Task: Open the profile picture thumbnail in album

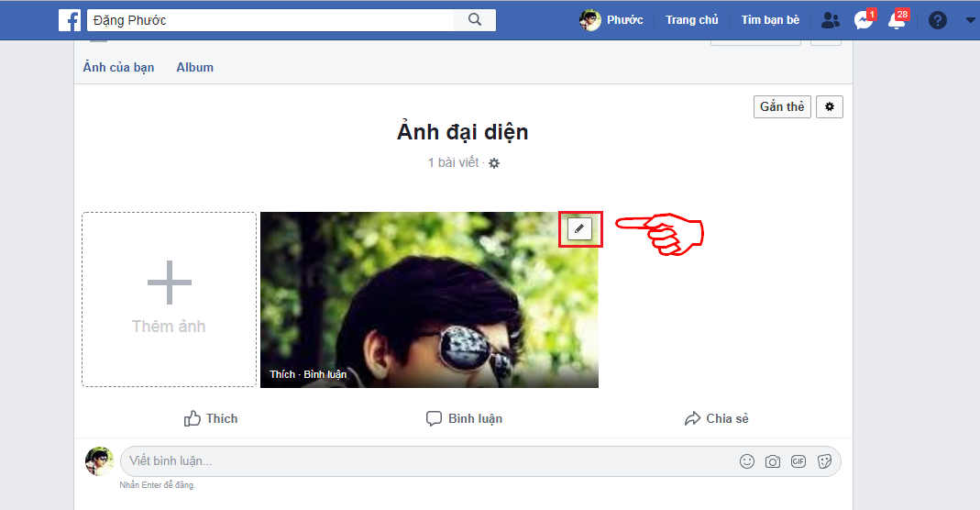Action: coord(429,299)
